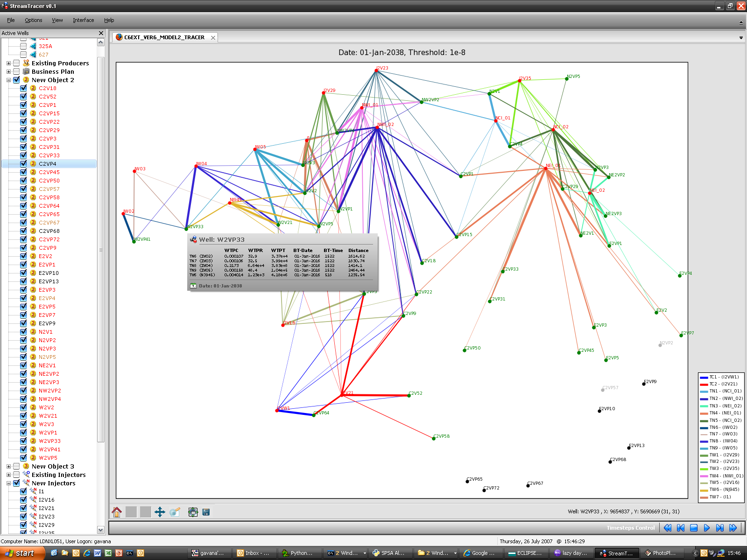
Task: Open the Options menu
Action: [x=33, y=20]
